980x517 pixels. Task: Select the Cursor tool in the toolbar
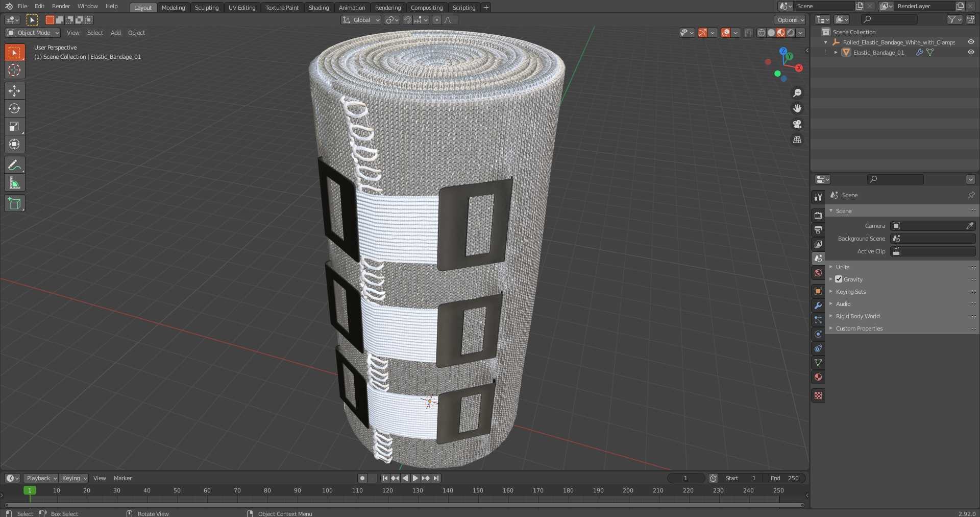tap(14, 70)
